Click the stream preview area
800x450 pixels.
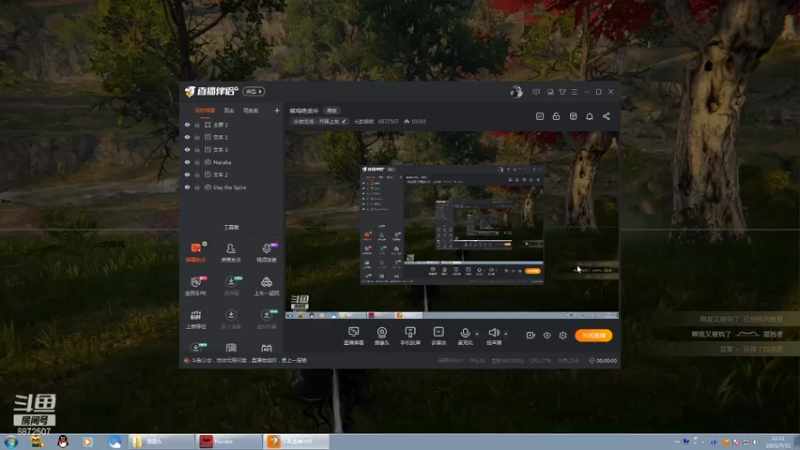click(x=452, y=225)
